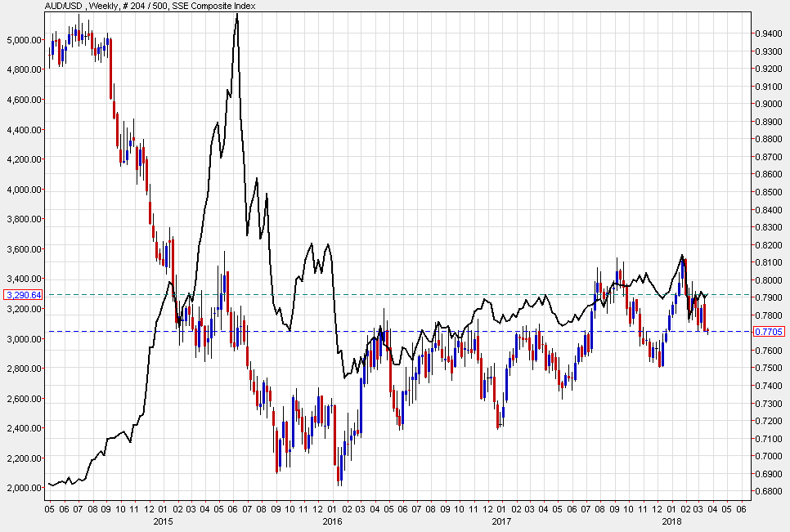Click the SSE Composite Index title text

217,6
